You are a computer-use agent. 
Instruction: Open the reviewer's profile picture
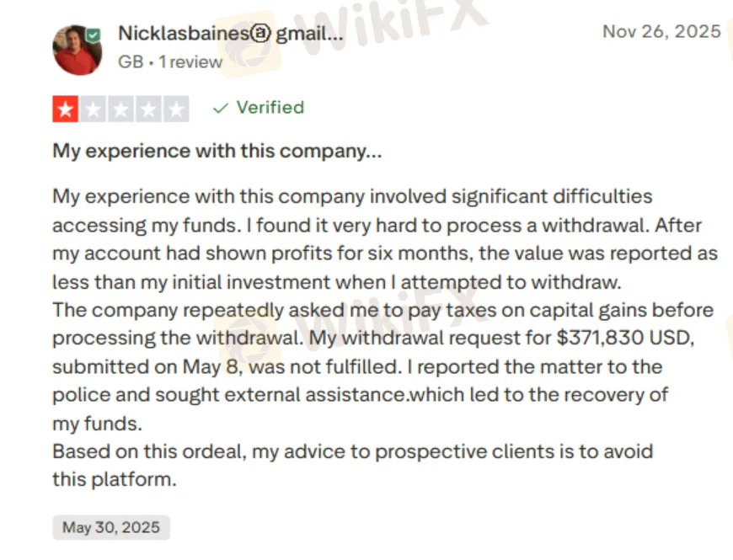pyautogui.click(x=77, y=50)
